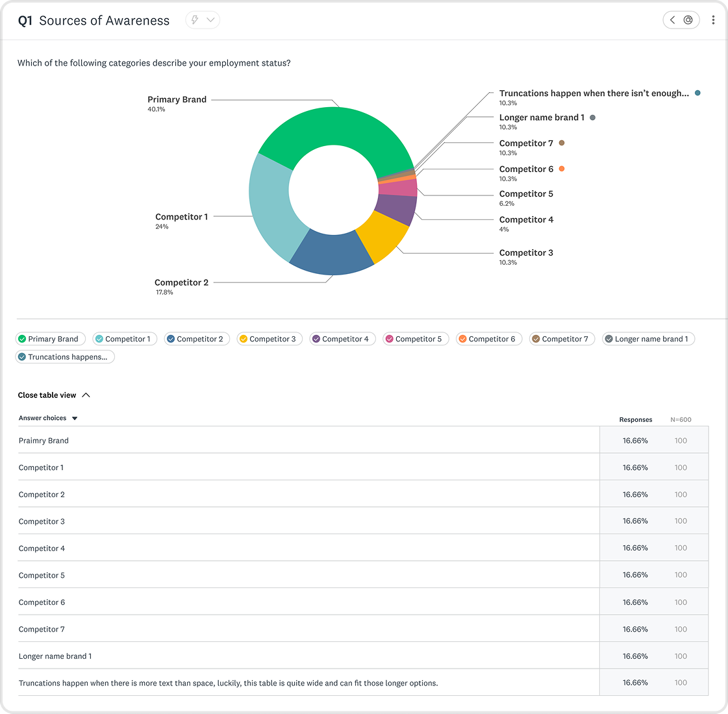
Task: Click the lightning bolt icon beside the title
Action: point(195,20)
